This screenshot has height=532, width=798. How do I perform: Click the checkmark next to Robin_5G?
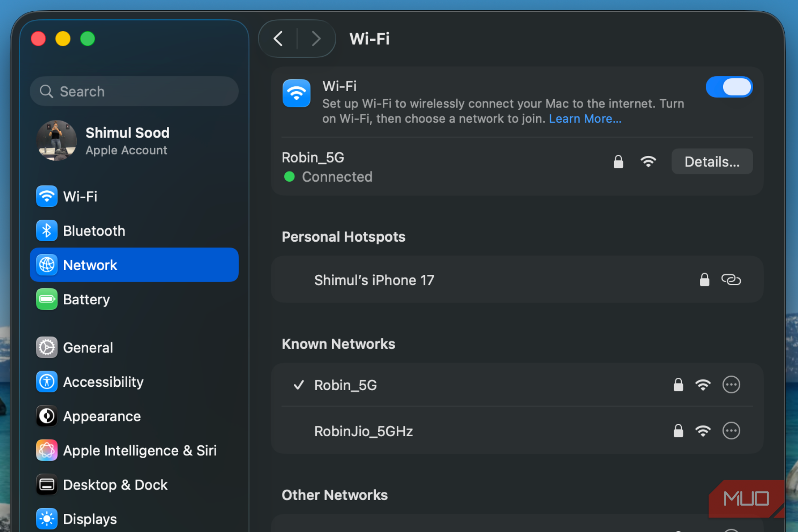(x=299, y=385)
